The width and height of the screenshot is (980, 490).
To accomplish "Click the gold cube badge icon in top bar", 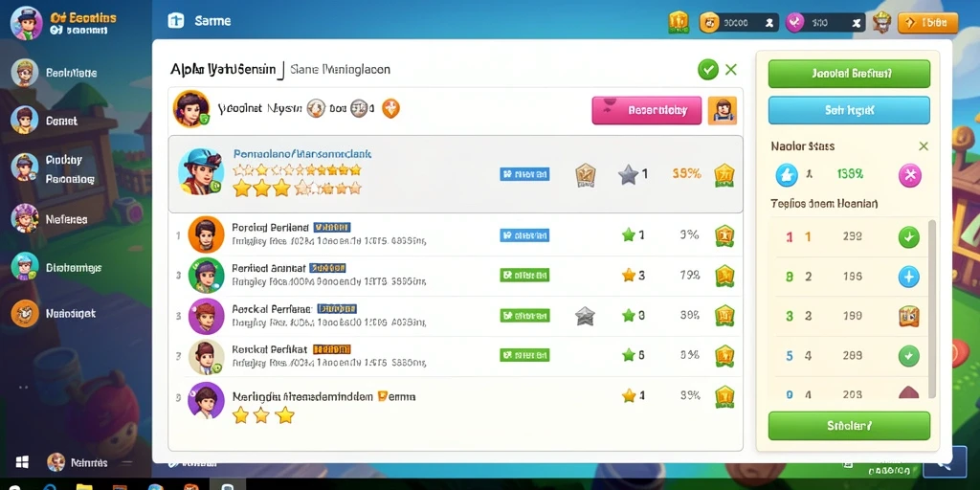I will tap(679, 22).
